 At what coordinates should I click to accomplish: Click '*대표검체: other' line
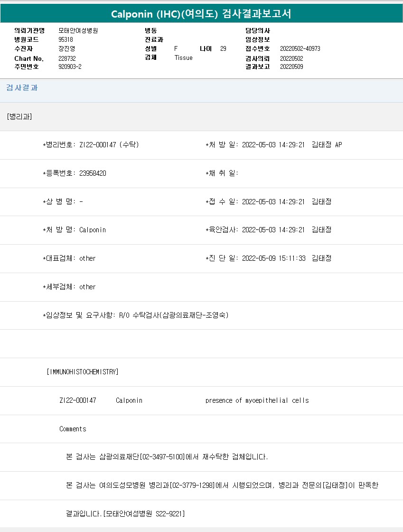(x=69, y=258)
